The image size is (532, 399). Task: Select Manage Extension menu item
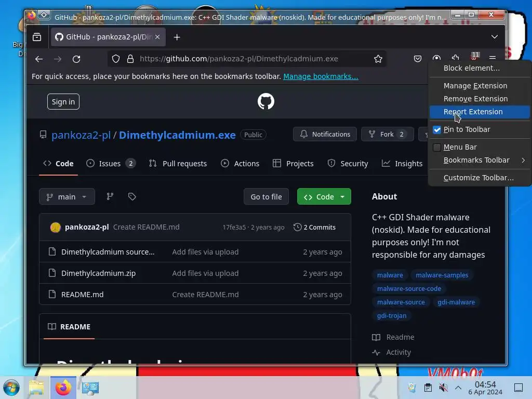[x=480, y=86]
